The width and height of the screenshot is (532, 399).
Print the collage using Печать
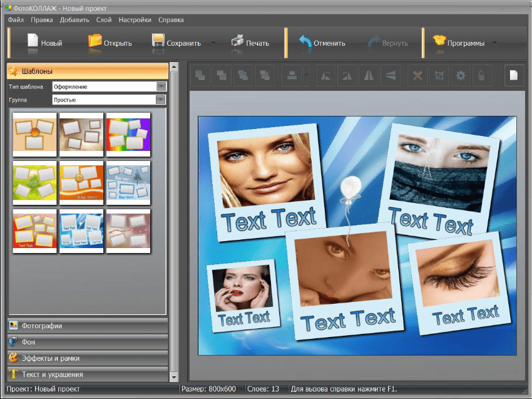coord(250,43)
